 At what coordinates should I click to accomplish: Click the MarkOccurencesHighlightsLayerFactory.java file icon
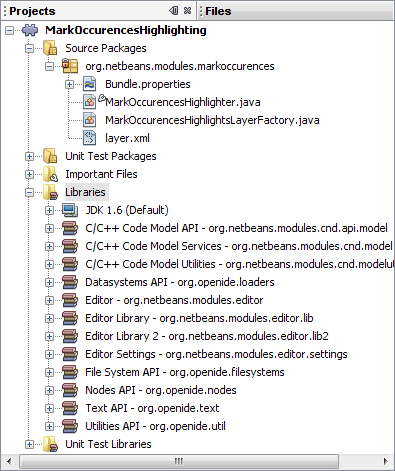[x=90, y=120]
